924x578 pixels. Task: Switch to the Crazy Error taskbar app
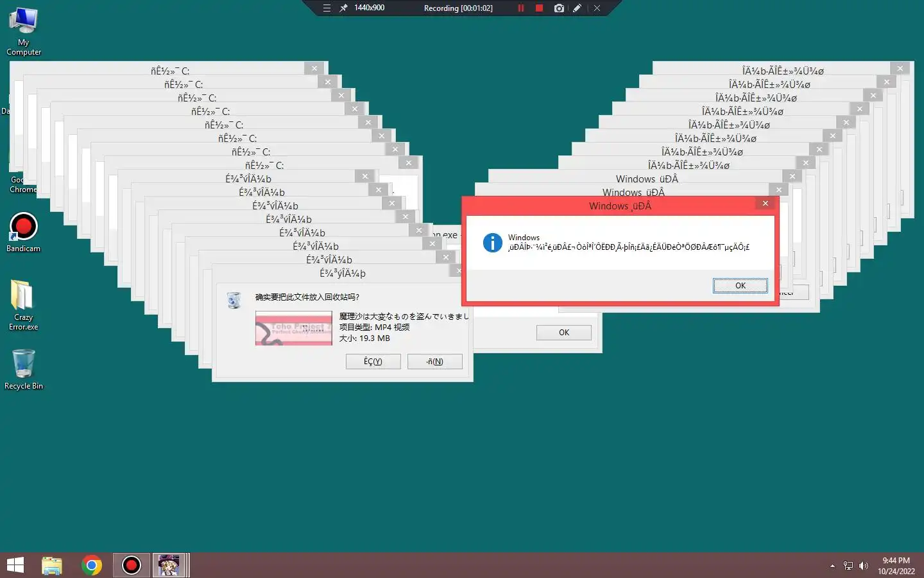[169, 565]
